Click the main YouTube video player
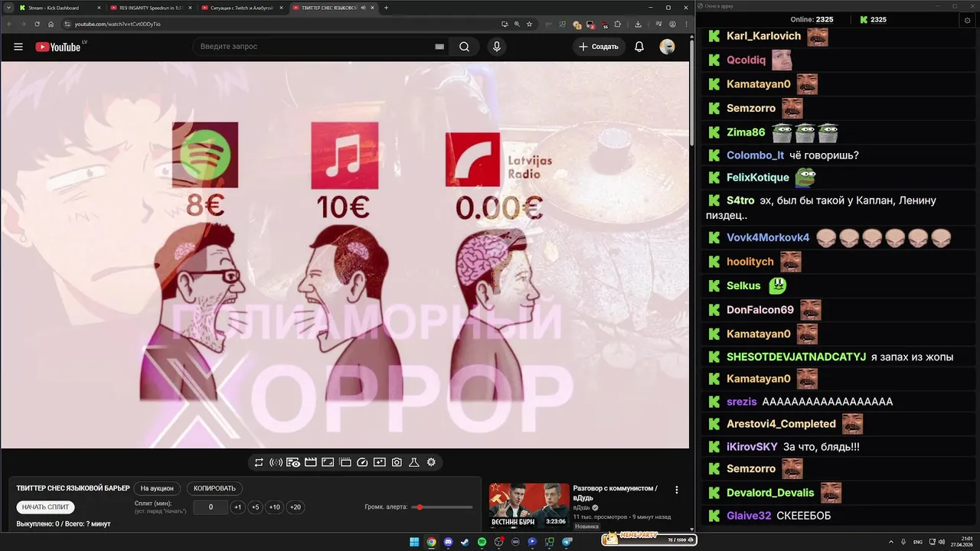Image resolution: width=980 pixels, height=551 pixels. point(345,255)
